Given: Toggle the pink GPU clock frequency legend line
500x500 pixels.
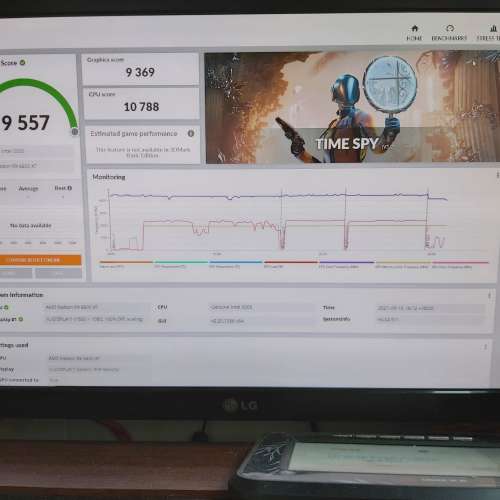Looking at the screenshot, I should click(x=460, y=262).
